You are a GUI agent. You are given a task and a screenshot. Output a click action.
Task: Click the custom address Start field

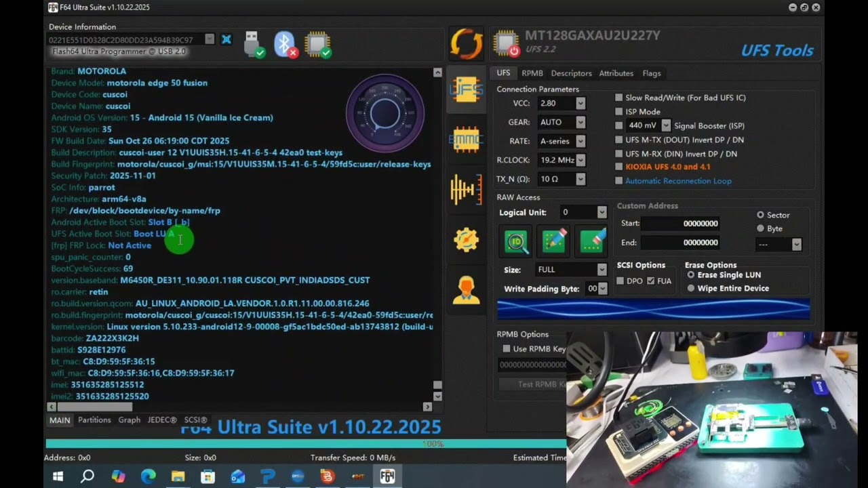point(680,223)
